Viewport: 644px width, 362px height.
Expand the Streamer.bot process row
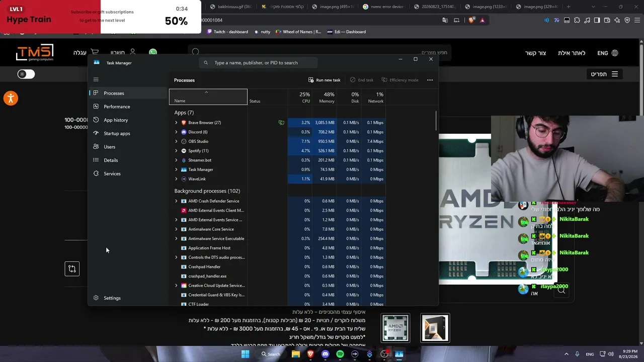pos(176,160)
